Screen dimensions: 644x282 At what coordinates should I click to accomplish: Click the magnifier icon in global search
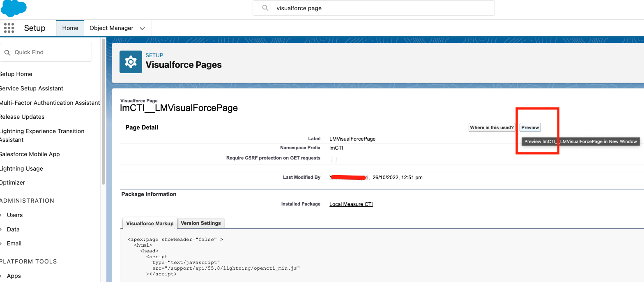pos(265,8)
